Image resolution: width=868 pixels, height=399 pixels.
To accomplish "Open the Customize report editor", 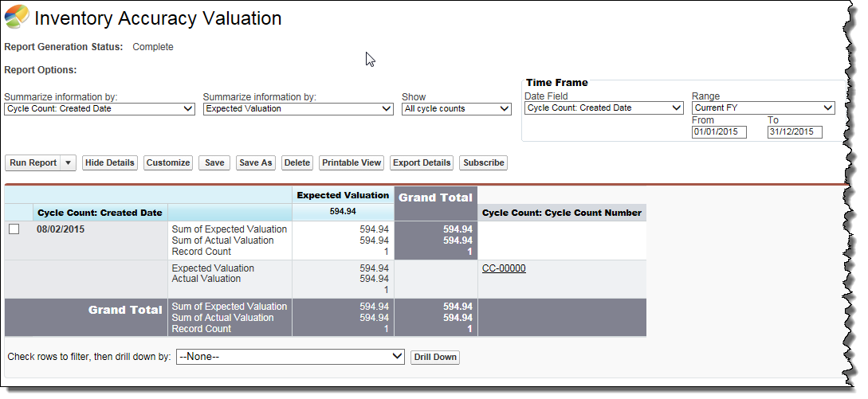I will pos(168,162).
